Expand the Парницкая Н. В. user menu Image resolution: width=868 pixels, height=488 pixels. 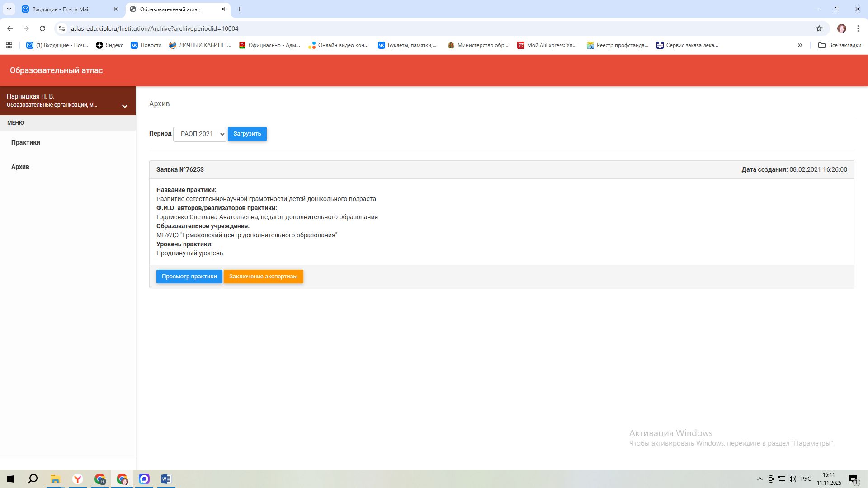(125, 106)
